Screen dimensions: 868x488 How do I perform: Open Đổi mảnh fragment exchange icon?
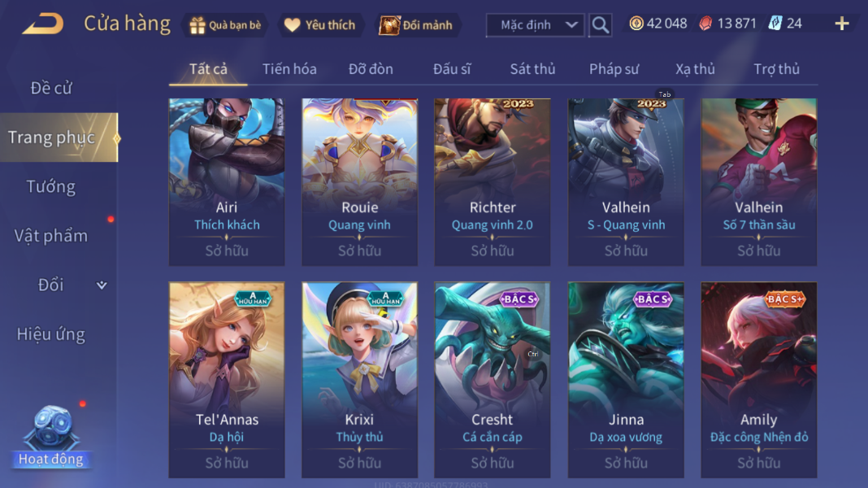coord(389,25)
